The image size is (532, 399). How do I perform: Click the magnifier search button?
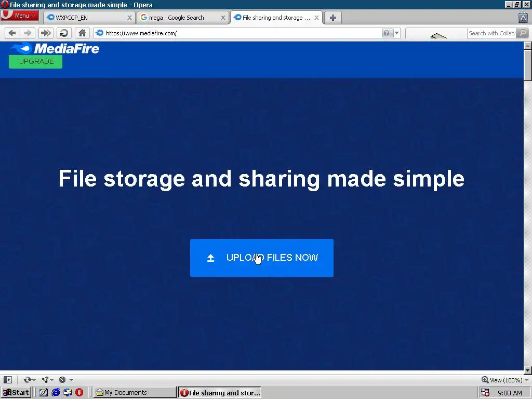point(523,33)
